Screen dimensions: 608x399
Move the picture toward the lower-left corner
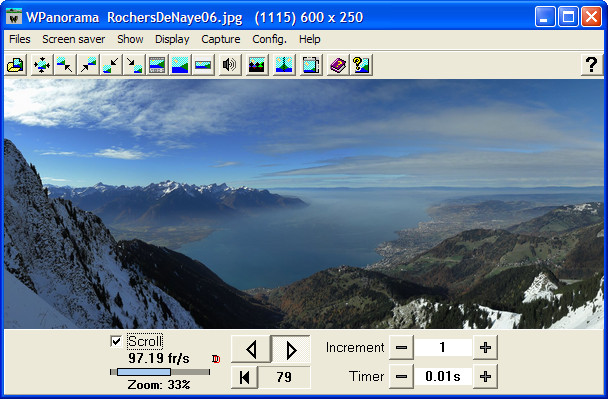coord(111,65)
